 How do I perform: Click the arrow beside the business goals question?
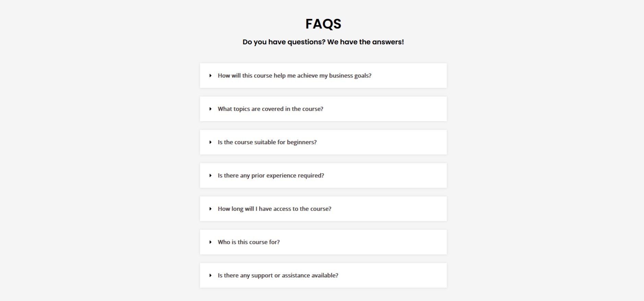pyautogui.click(x=210, y=76)
